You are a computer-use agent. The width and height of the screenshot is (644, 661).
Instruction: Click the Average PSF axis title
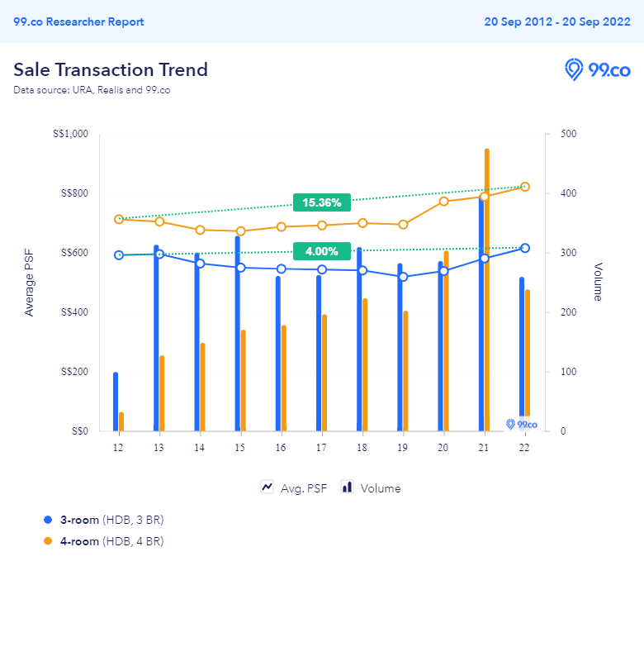(29, 283)
